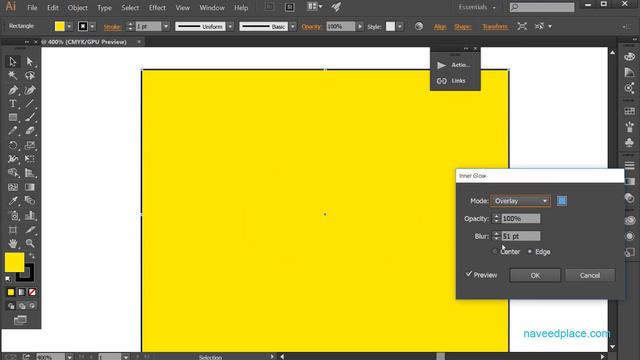The image size is (640, 360).
Task: Select the Pen tool
Action: (x=13, y=90)
